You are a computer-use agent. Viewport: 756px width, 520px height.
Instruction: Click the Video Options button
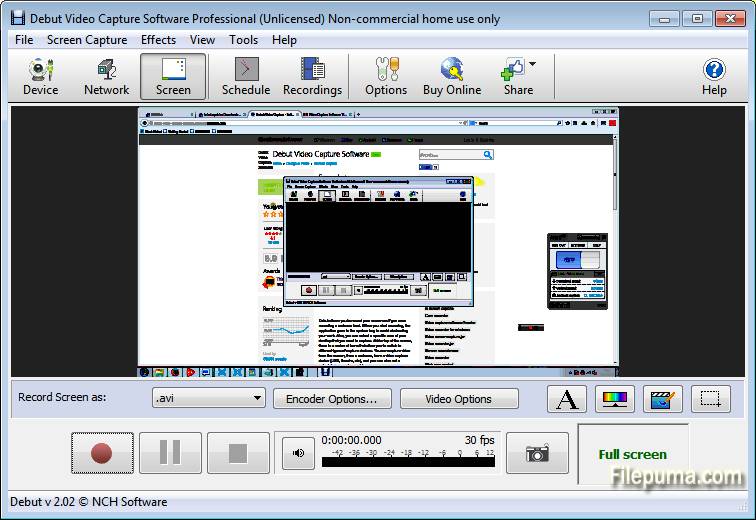tap(459, 399)
